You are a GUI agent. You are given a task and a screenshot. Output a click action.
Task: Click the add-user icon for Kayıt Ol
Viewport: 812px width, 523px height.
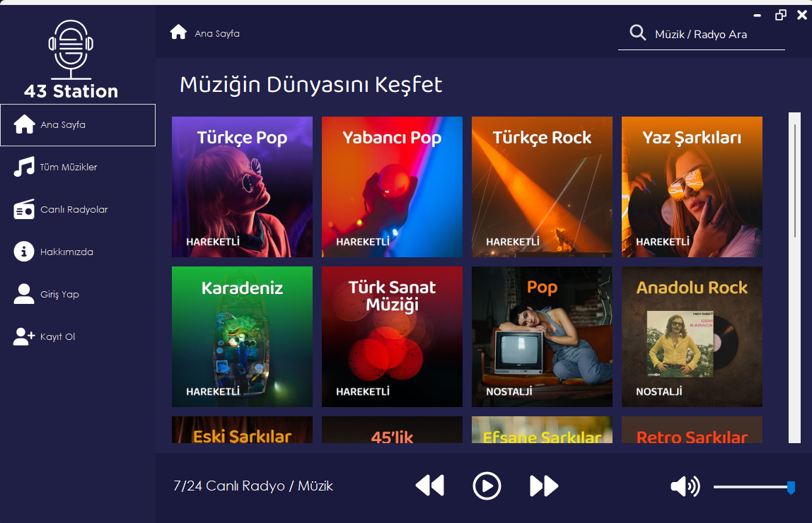pos(24,336)
